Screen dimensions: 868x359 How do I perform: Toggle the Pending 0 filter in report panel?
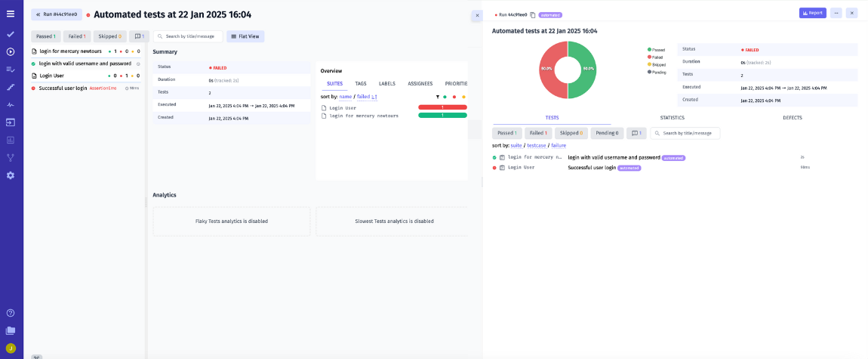click(x=606, y=133)
